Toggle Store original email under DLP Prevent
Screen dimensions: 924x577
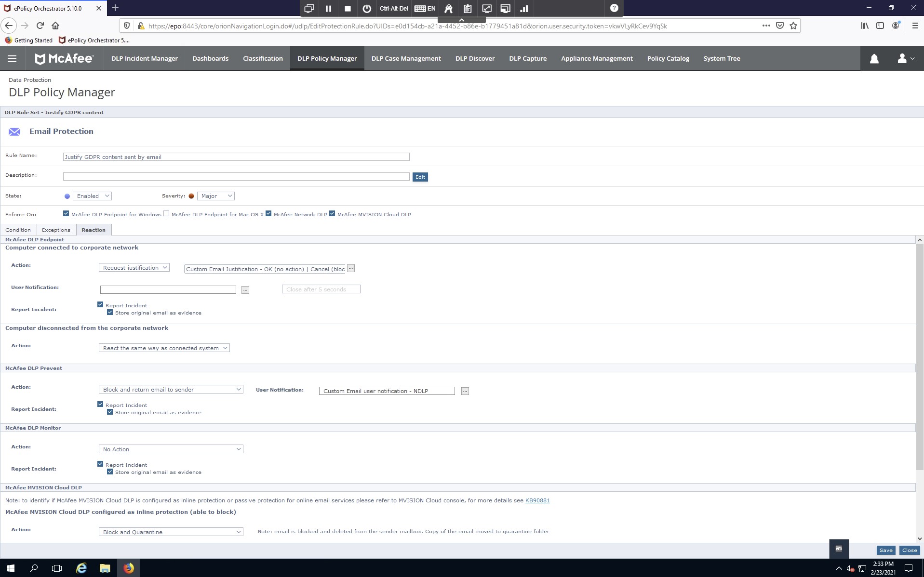pyautogui.click(x=110, y=412)
